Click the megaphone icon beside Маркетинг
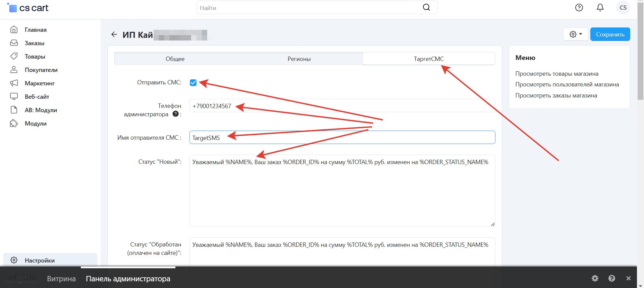Viewport: 644px width, 288px height. 14,83
